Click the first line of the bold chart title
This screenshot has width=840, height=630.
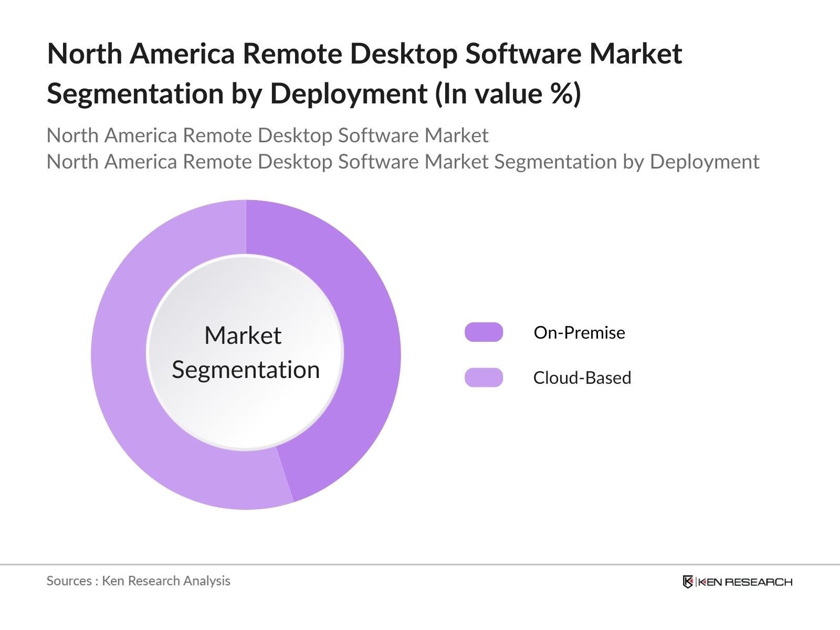click(x=364, y=54)
